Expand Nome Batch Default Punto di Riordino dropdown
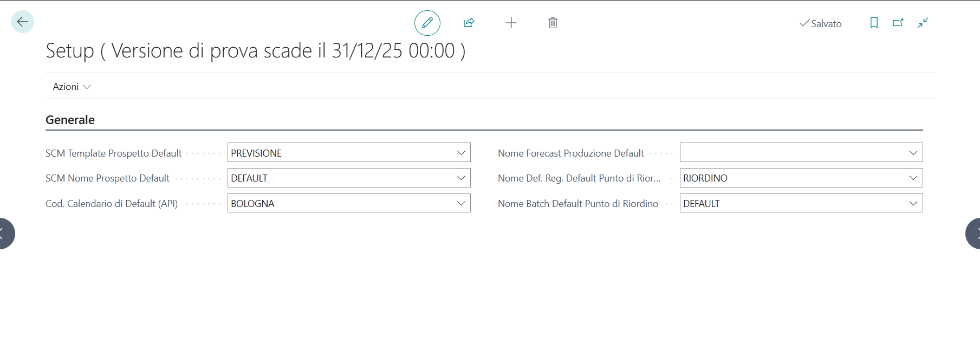Viewport: 980px width, 349px height. pyautogui.click(x=913, y=204)
